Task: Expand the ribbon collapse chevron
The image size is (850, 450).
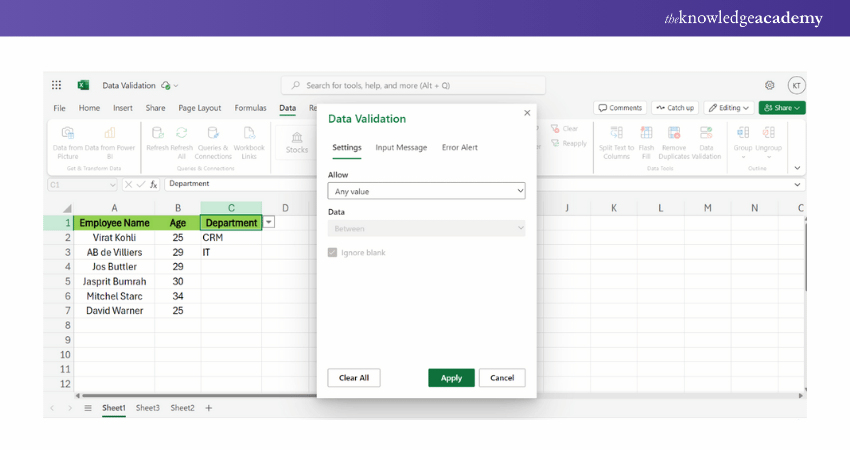Action: [x=797, y=168]
